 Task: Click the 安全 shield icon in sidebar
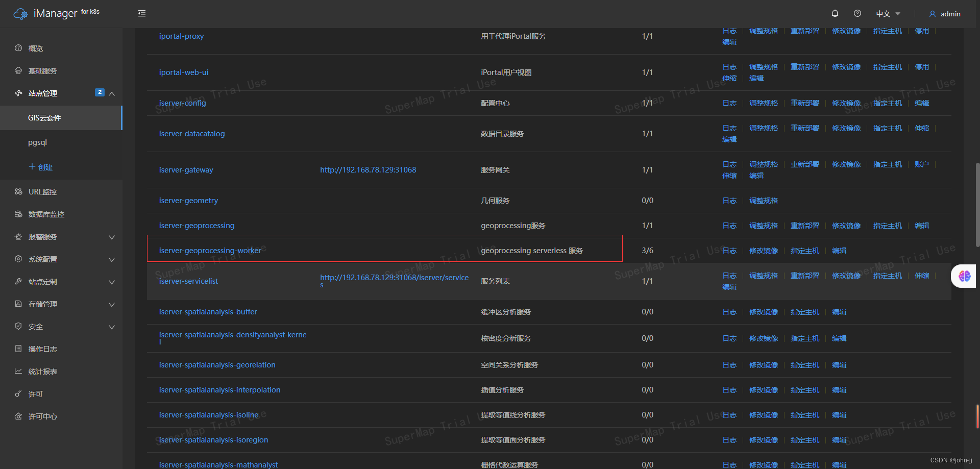[x=18, y=326]
